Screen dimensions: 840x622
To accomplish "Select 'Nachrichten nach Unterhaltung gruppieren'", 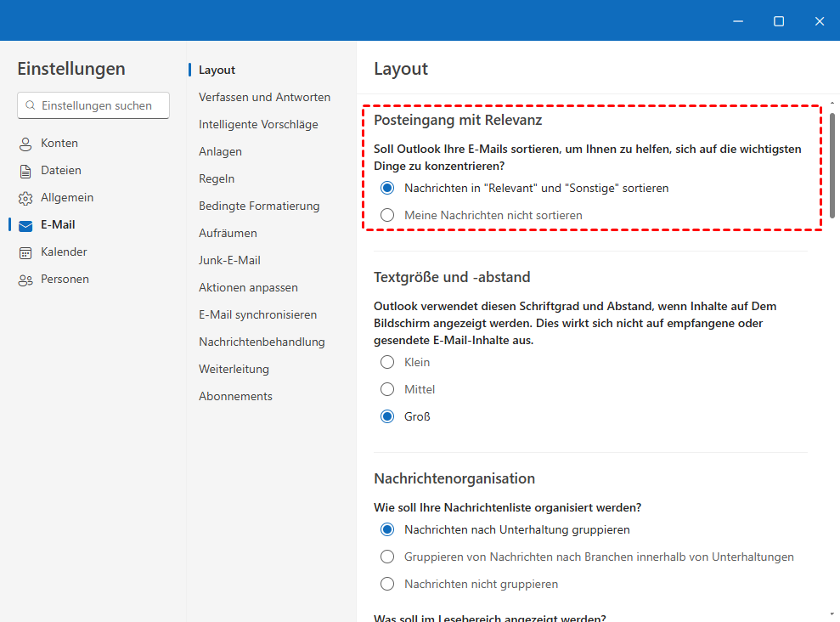I will pyautogui.click(x=387, y=530).
